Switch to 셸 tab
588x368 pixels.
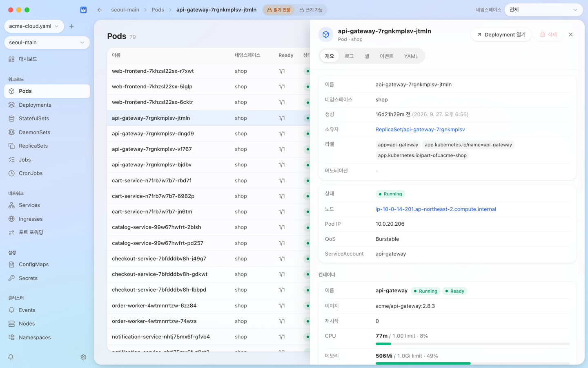[x=367, y=56]
